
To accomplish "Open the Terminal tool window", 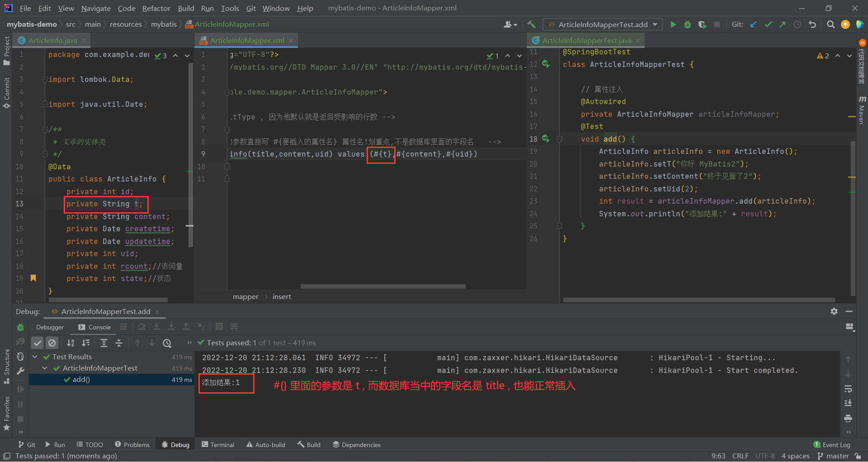I will pos(218,445).
